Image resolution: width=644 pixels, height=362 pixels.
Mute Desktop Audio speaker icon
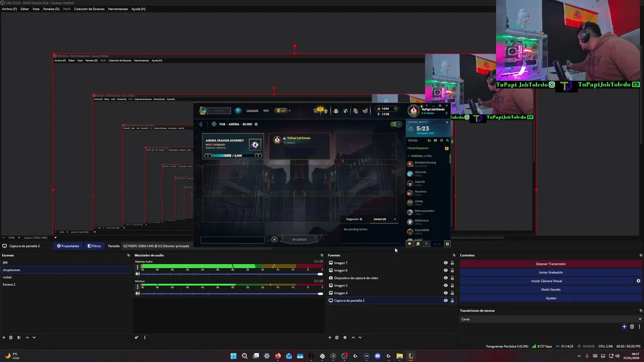click(137, 274)
